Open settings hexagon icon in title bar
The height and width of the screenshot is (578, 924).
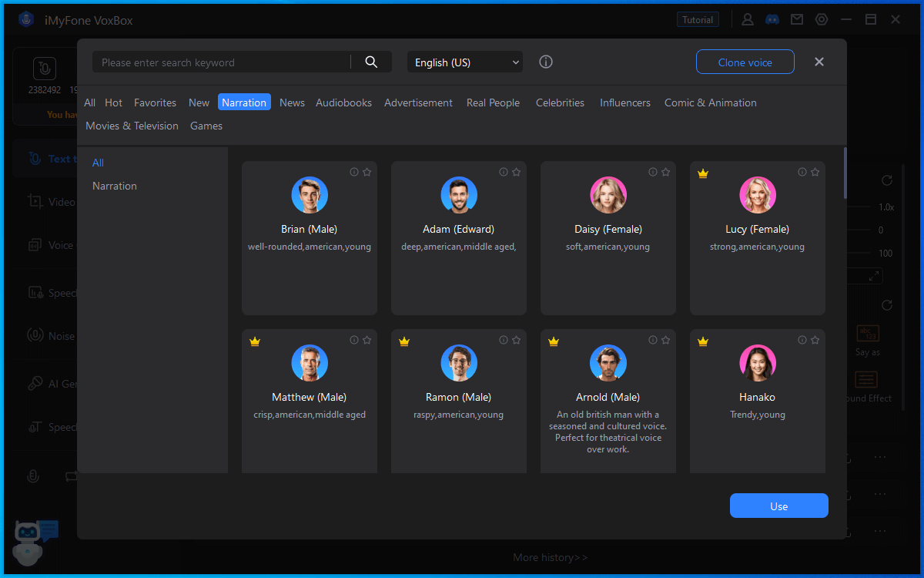tap(822, 20)
